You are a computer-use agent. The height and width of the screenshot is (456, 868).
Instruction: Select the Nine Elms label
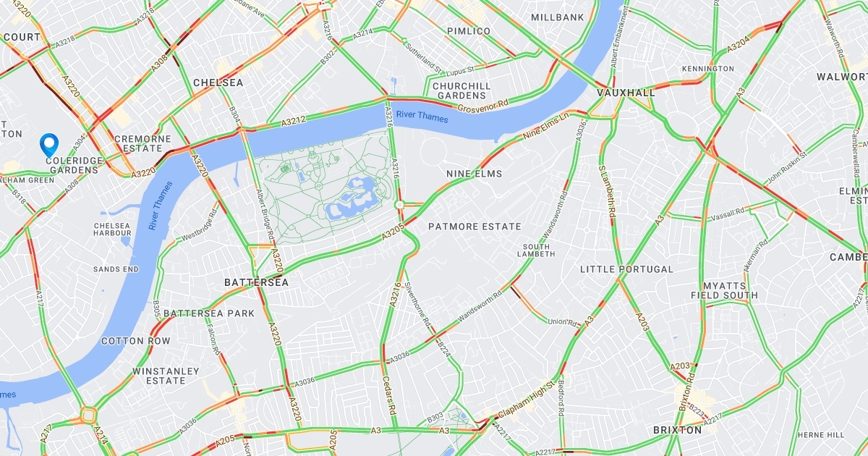coord(475,174)
